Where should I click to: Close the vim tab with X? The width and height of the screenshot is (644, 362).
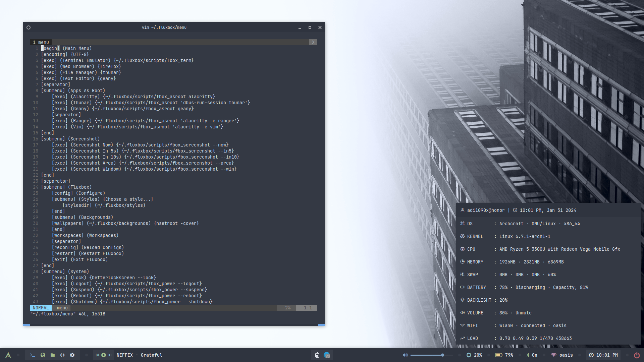pyautogui.click(x=313, y=42)
